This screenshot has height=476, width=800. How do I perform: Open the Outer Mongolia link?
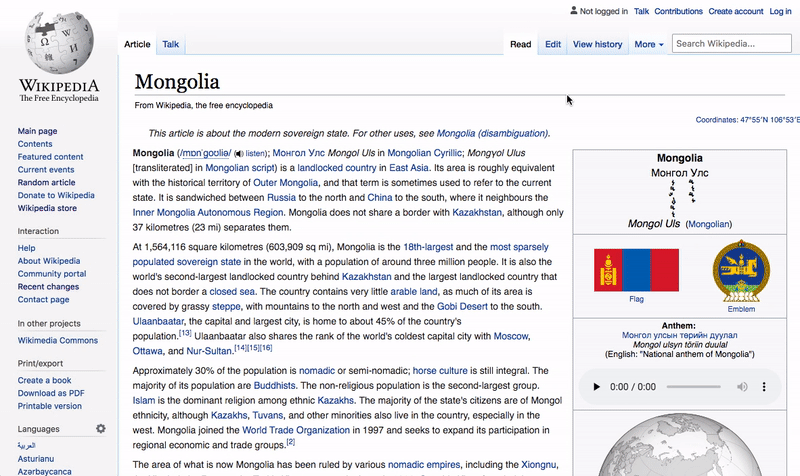pos(286,183)
